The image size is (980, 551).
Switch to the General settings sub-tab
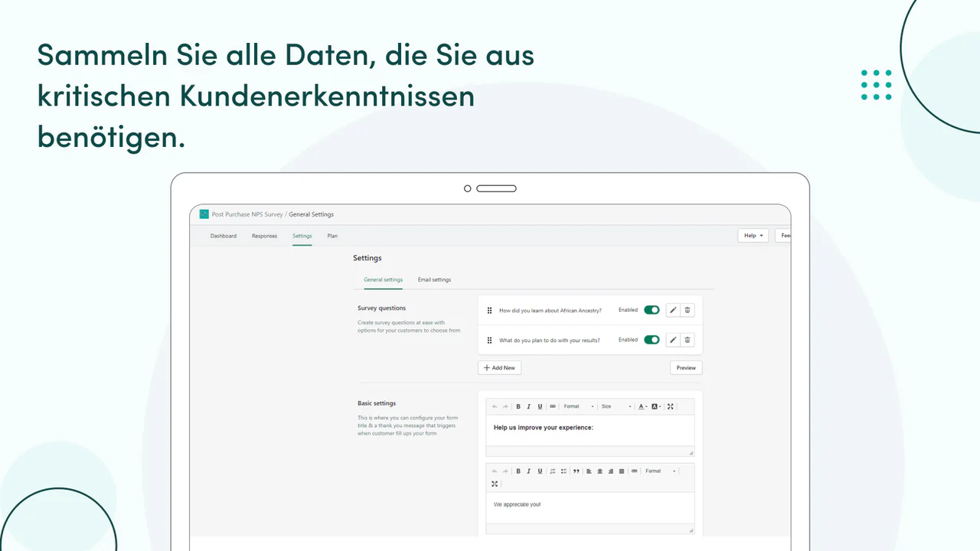point(383,280)
